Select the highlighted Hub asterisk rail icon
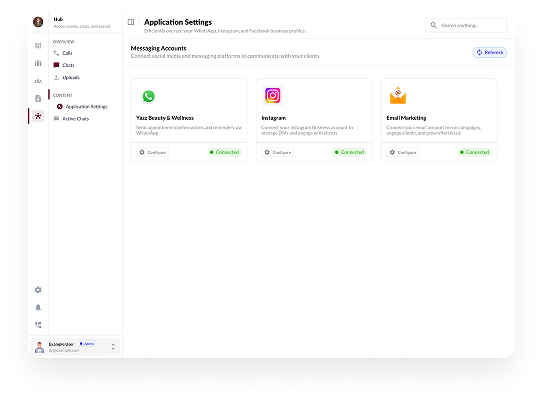This screenshot has width=543, height=402. pos(38,116)
